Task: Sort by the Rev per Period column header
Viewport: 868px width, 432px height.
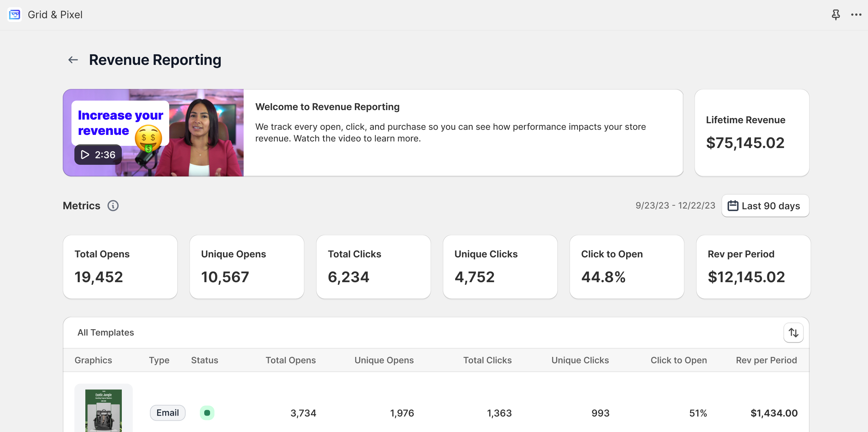Action: pyautogui.click(x=766, y=360)
